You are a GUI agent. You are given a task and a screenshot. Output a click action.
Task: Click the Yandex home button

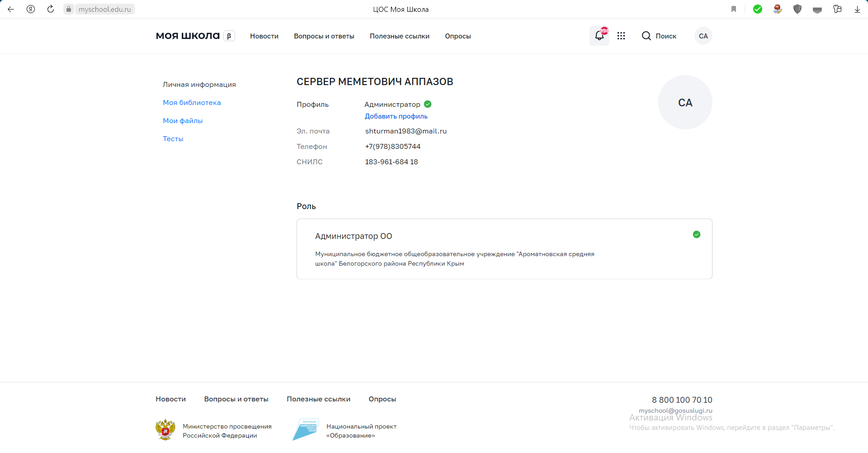point(31,9)
